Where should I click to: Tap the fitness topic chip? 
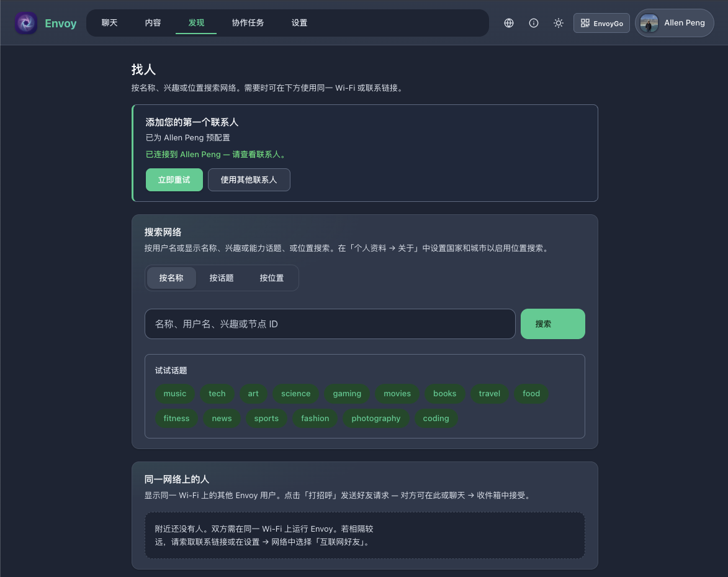click(x=176, y=418)
